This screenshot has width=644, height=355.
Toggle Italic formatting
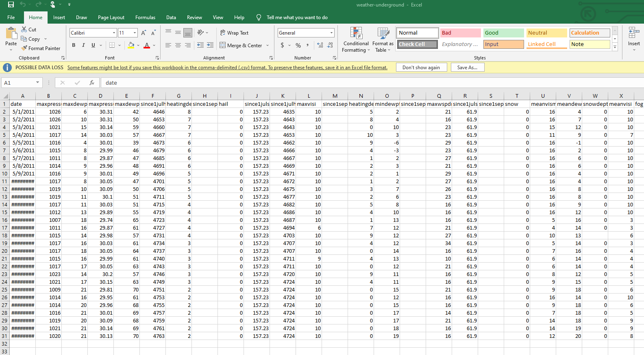(83, 45)
